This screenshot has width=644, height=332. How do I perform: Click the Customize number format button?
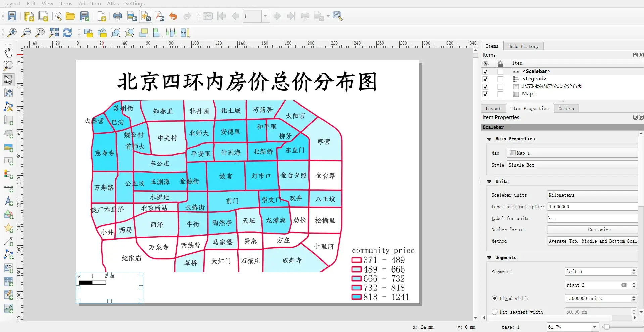(592, 230)
